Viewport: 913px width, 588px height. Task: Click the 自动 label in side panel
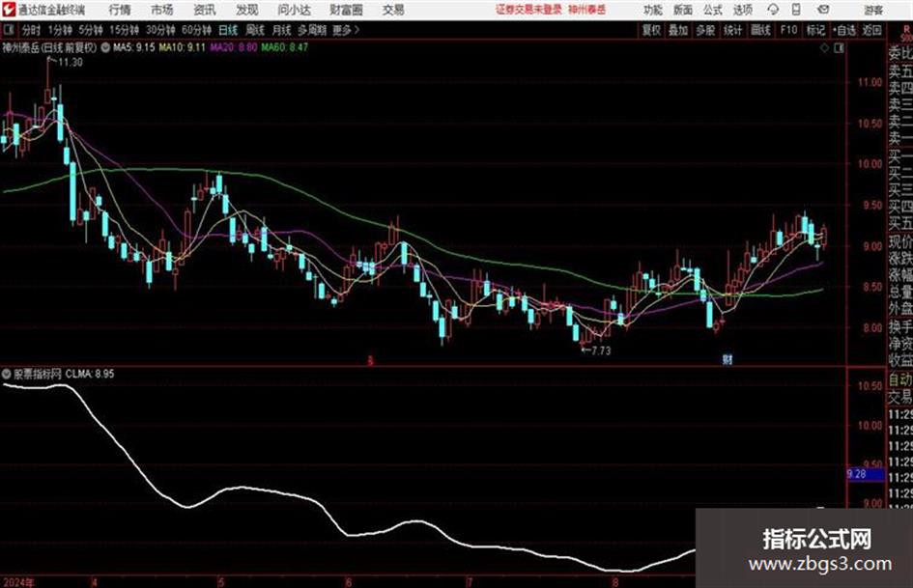pos(900,379)
